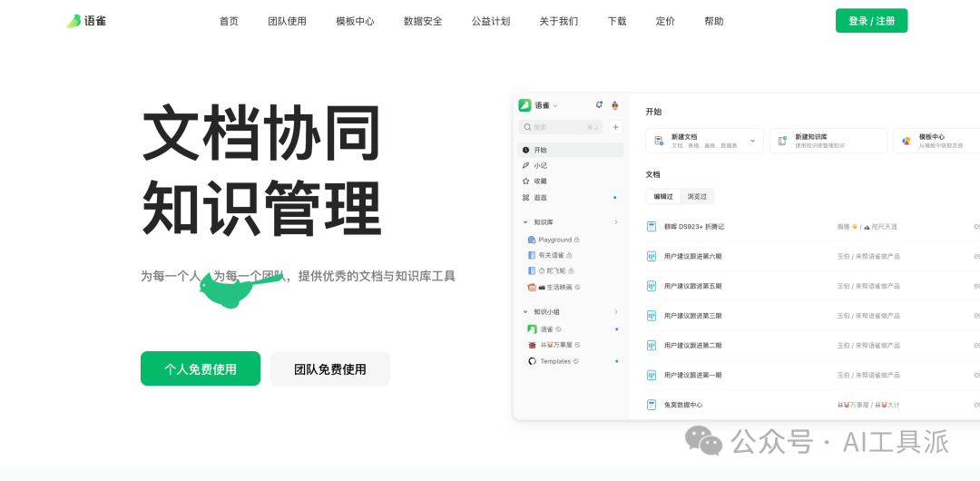Collapse the 知识小组 section triangle
Image resolution: width=980 pixels, height=481 pixels.
(525, 311)
